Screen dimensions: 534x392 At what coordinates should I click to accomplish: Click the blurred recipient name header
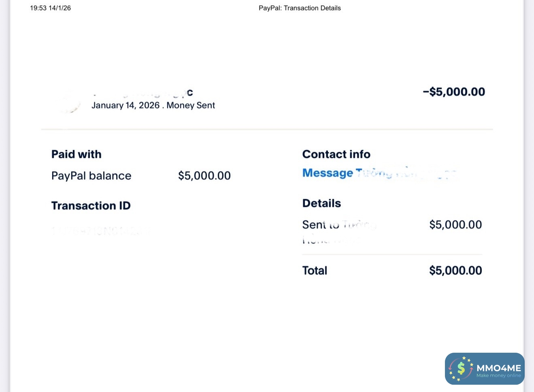142,93
